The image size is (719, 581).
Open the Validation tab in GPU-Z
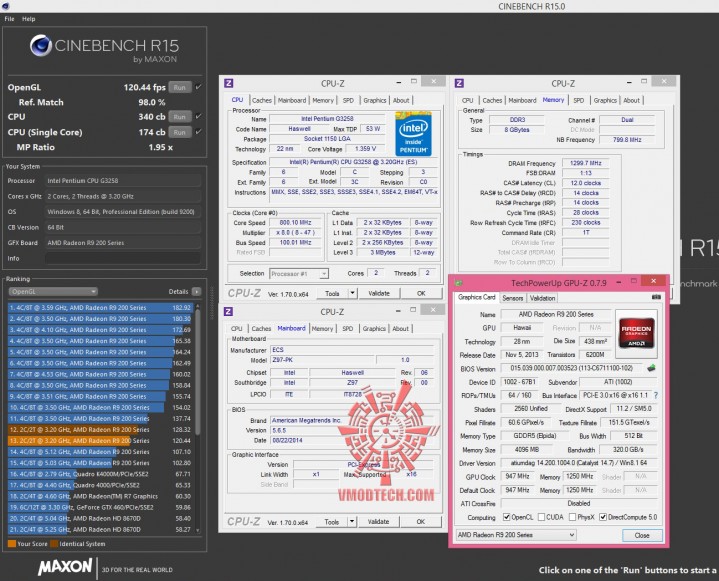tap(542, 299)
